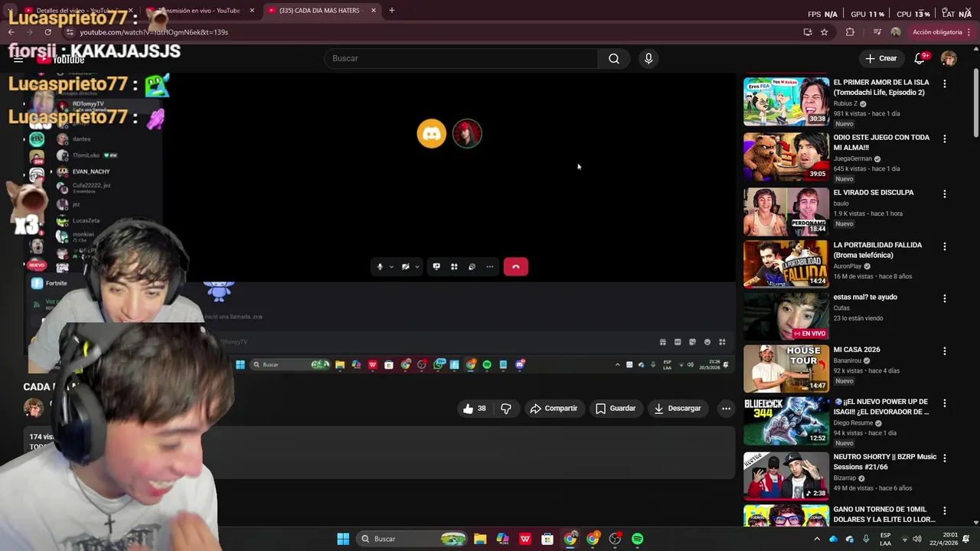Open Microsoft Store from taskbar
The width and height of the screenshot is (980, 551).
547,539
